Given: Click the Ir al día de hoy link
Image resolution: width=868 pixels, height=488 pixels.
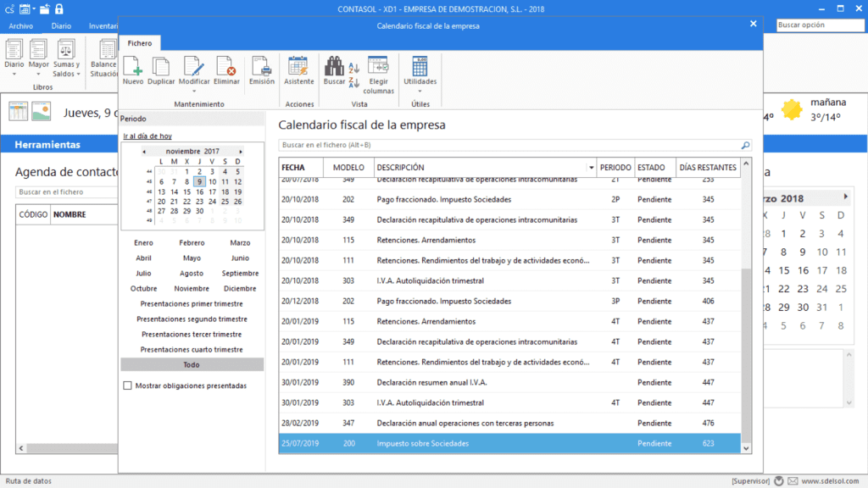Looking at the screenshot, I should (148, 136).
